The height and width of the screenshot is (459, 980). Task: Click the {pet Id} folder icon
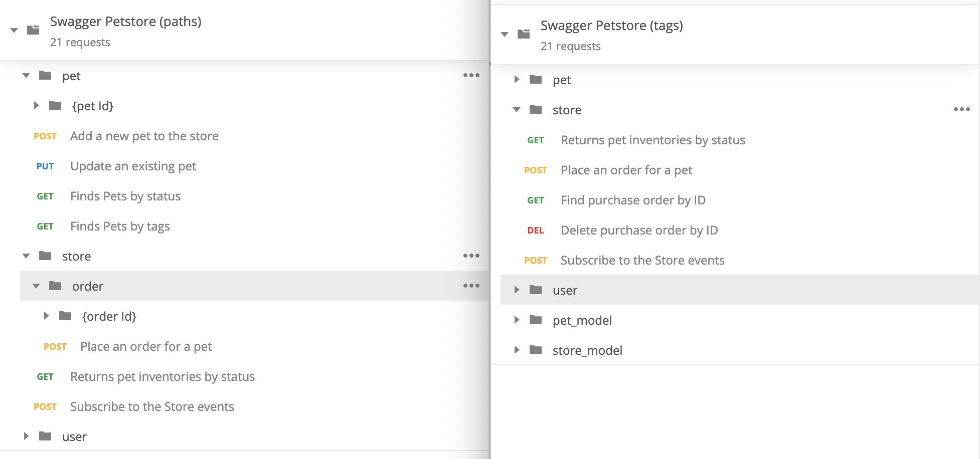point(55,105)
